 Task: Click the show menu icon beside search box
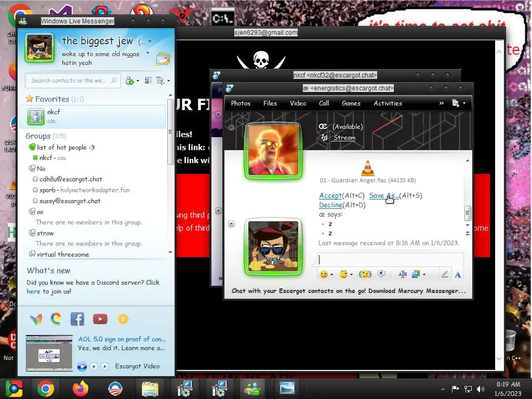tap(160, 81)
